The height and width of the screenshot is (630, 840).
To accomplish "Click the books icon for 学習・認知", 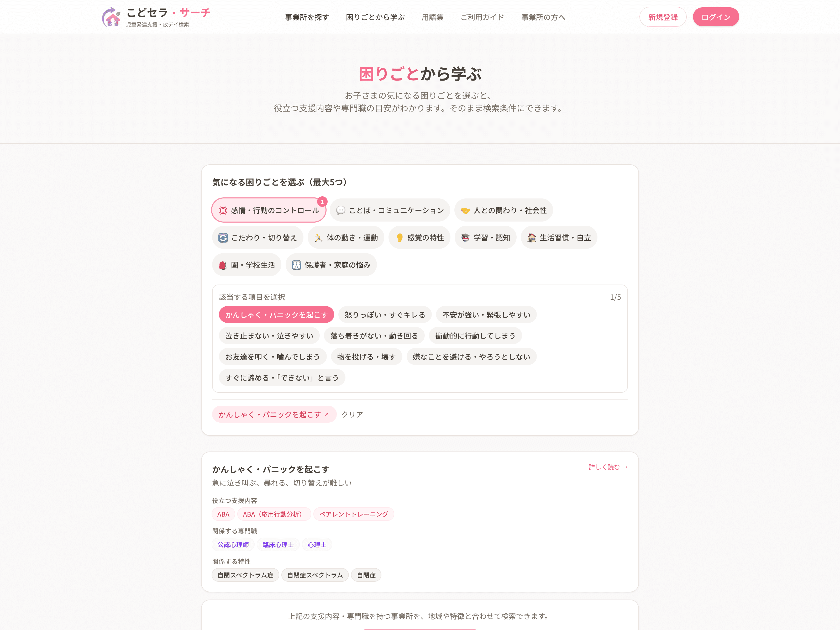I will (465, 238).
